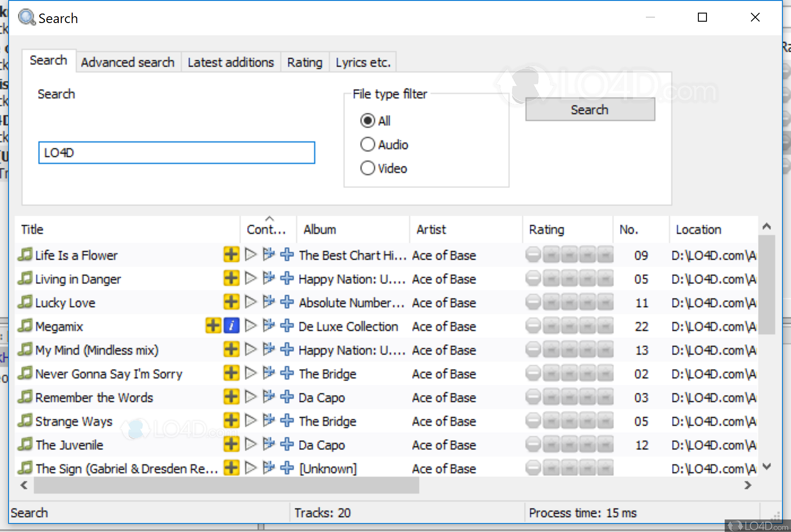Open the Latest additions tab
Viewport: 791px width, 532px height.
click(231, 62)
